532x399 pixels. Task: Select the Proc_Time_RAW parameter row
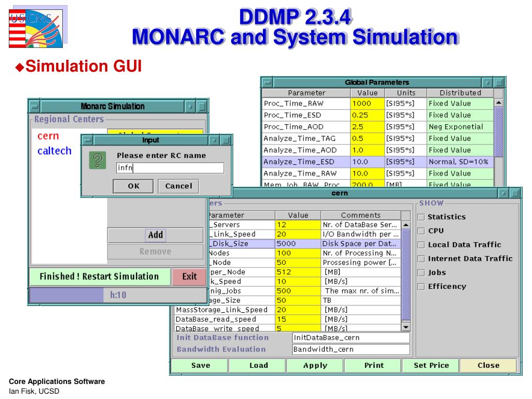click(x=378, y=103)
